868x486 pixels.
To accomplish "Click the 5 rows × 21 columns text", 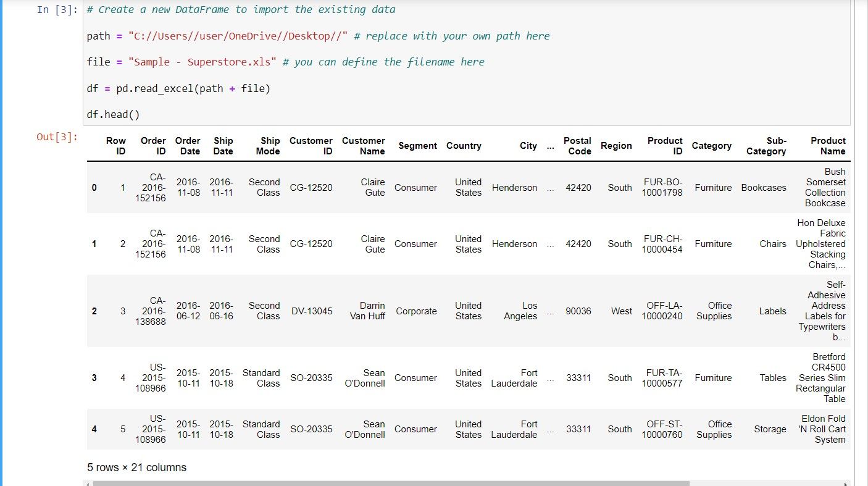I will click(136, 467).
